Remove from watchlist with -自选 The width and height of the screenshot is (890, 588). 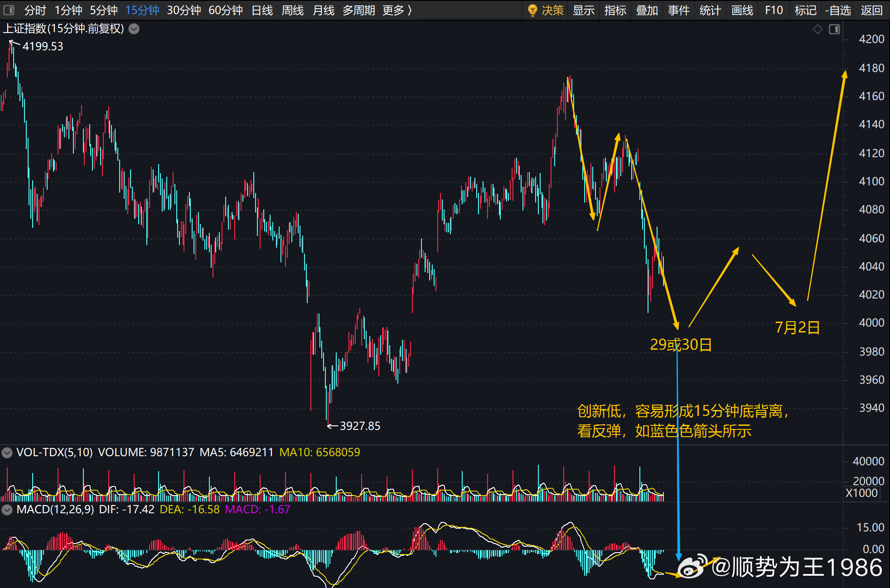click(x=838, y=10)
